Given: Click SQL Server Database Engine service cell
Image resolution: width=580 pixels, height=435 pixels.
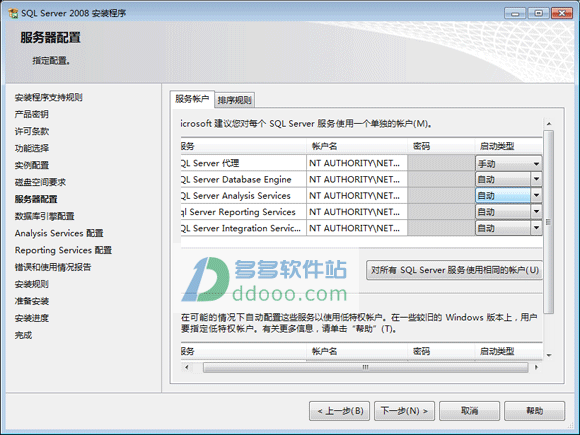Looking at the screenshot, I should (243, 179).
